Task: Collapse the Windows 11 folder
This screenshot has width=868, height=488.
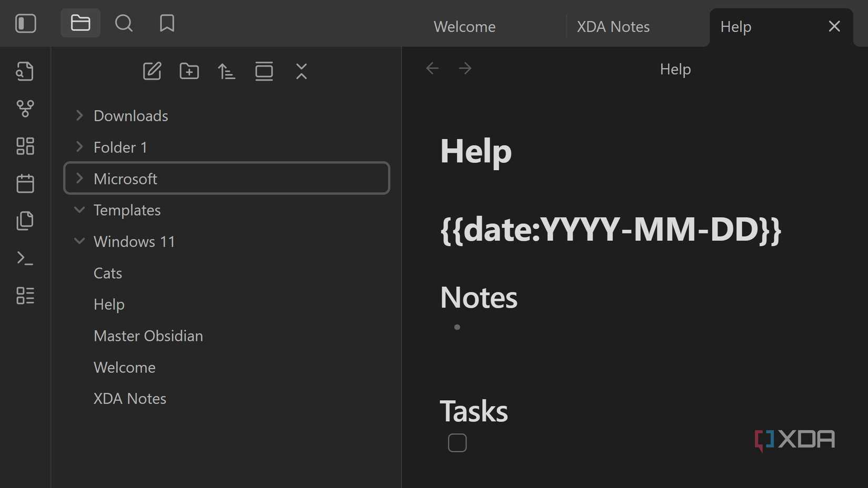Action: (79, 241)
